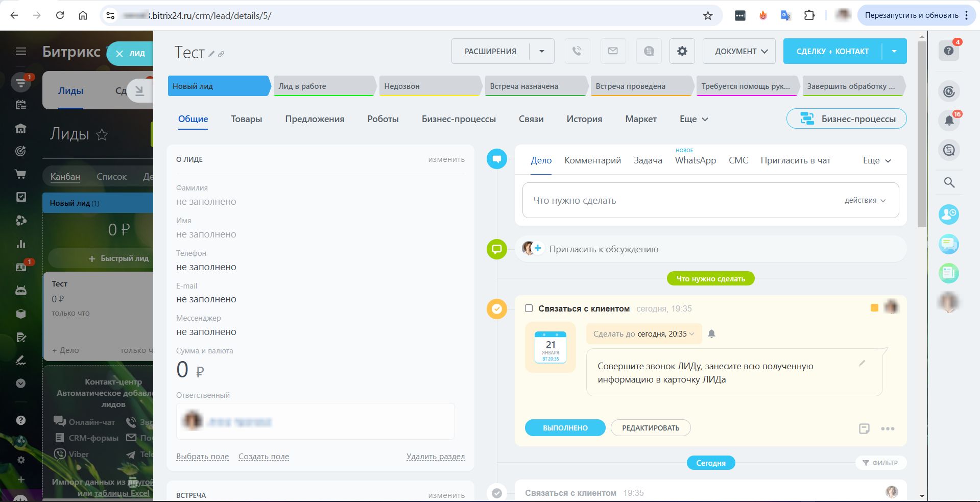Click the chat bubble icon in header
Viewport: 980px width, 502px height.
pos(649,51)
